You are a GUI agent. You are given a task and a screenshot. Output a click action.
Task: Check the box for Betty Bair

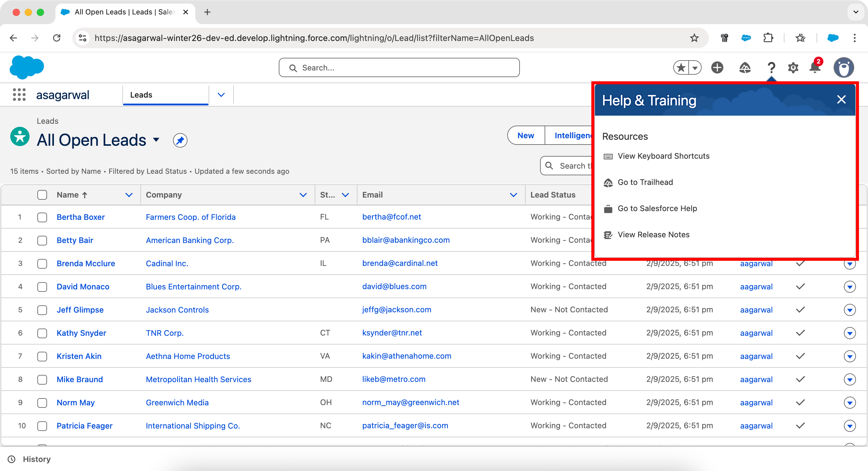tap(42, 240)
